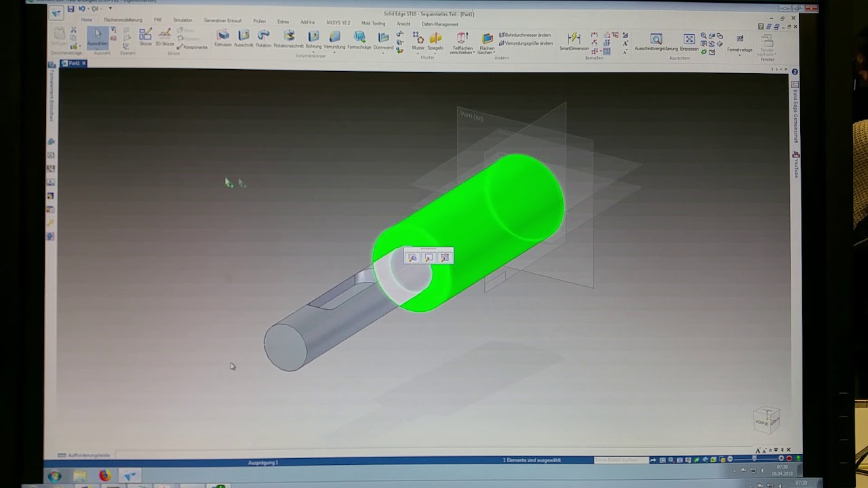Click Solid Edge taskbar icon
Screen dimensions: 868x488
(x=130, y=476)
